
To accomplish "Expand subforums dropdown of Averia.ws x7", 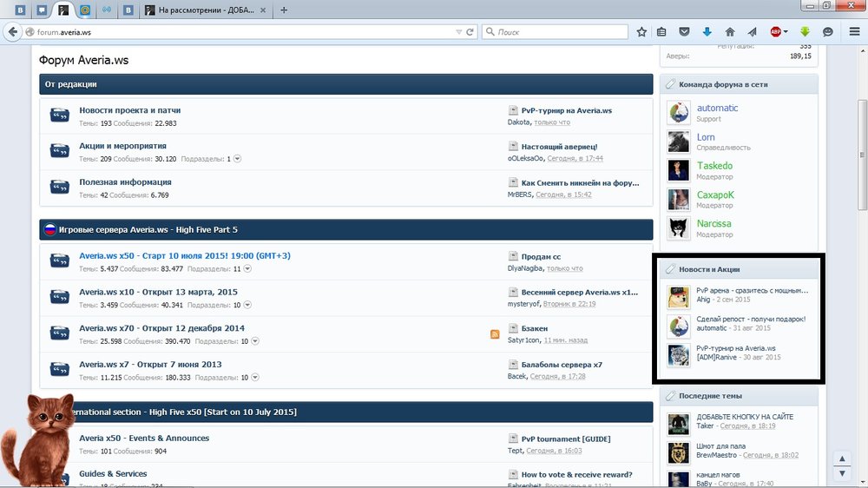I will tap(255, 378).
